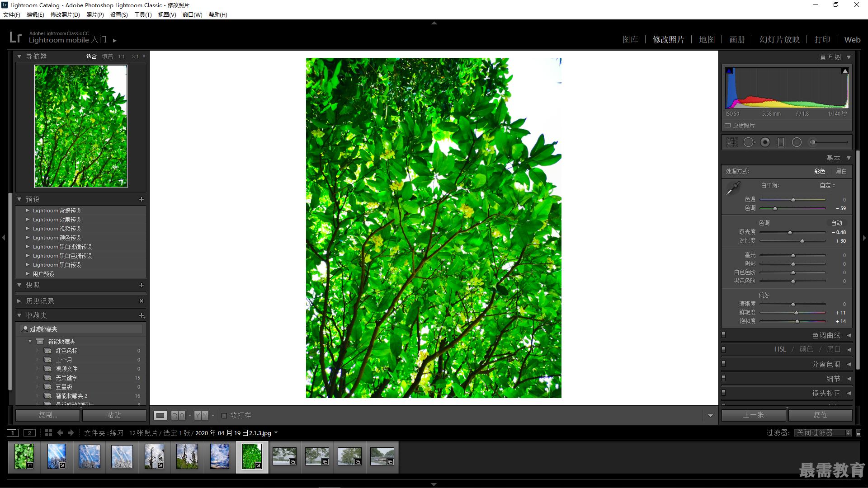Select the Adjustment Brush tool
The height and width of the screenshot is (488, 868).
point(828,142)
